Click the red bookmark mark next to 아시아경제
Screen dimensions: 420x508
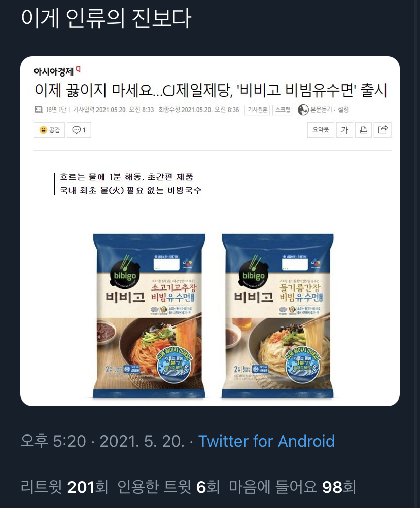point(78,69)
